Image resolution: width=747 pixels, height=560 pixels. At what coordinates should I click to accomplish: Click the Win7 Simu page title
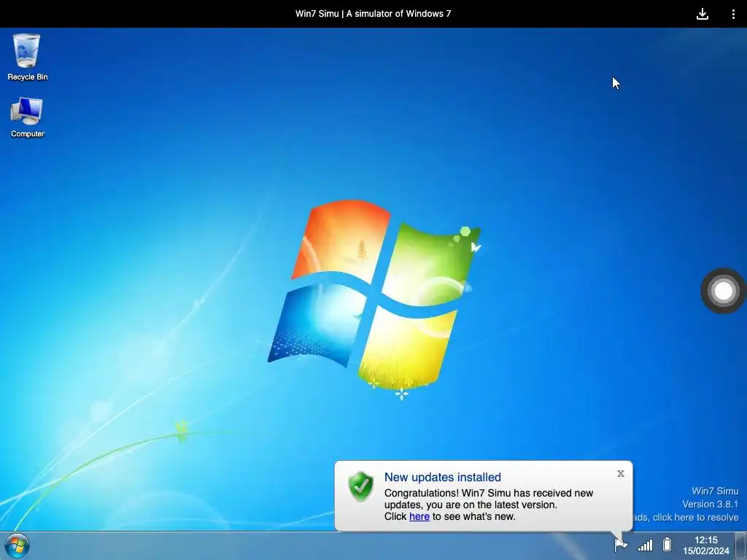click(373, 14)
